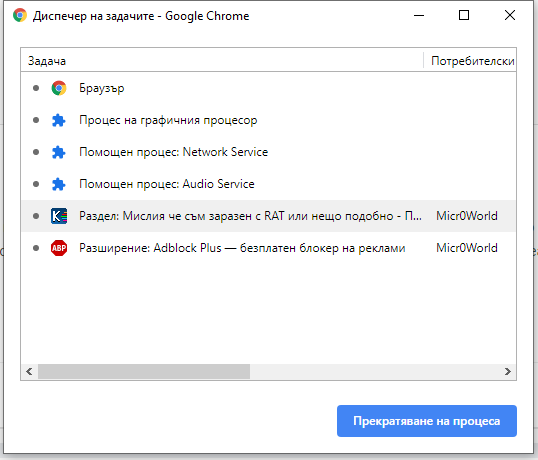Viewport: 538px width, 460px height.
Task: Select the Процес на графичния процесор row
Action: click(x=268, y=120)
